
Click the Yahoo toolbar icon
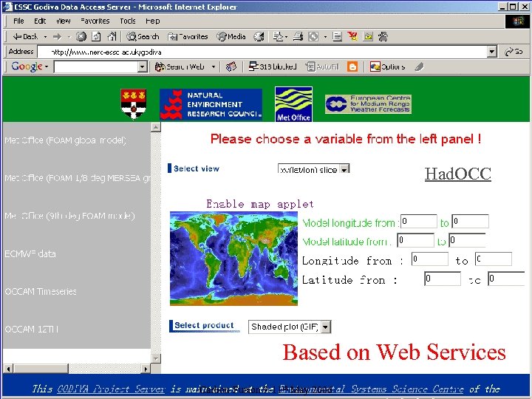point(352,36)
